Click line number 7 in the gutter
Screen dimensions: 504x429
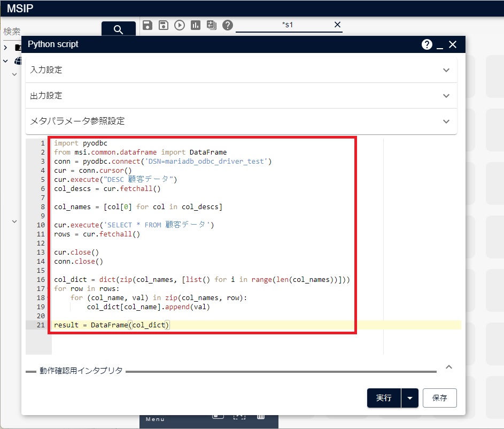(43, 197)
